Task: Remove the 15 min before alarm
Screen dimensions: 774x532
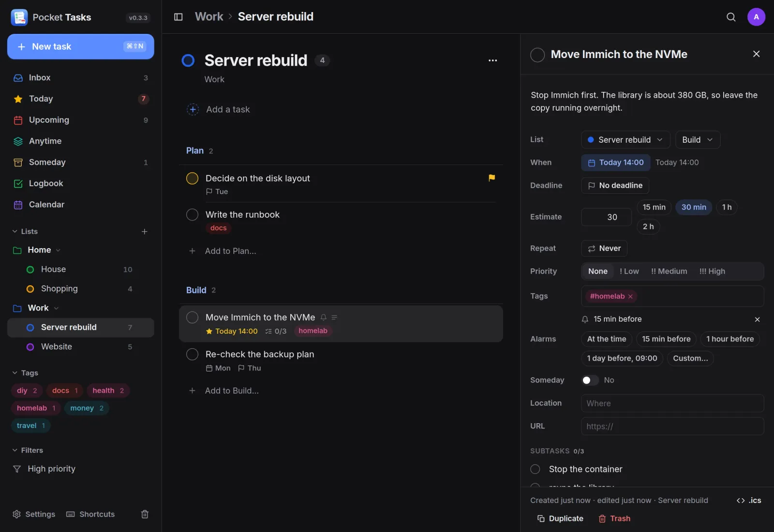Action: (x=757, y=319)
